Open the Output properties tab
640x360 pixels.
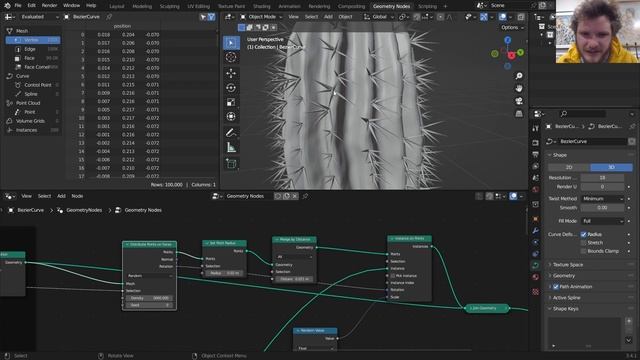pyautogui.click(x=536, y=154)
